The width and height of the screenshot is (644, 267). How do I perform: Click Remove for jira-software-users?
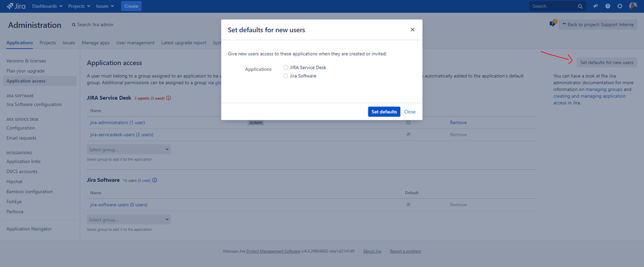click(x=458, y=204)
